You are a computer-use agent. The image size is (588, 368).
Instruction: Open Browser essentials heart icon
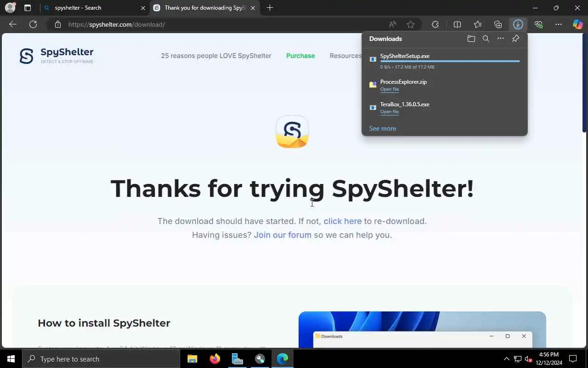[538, 24]
